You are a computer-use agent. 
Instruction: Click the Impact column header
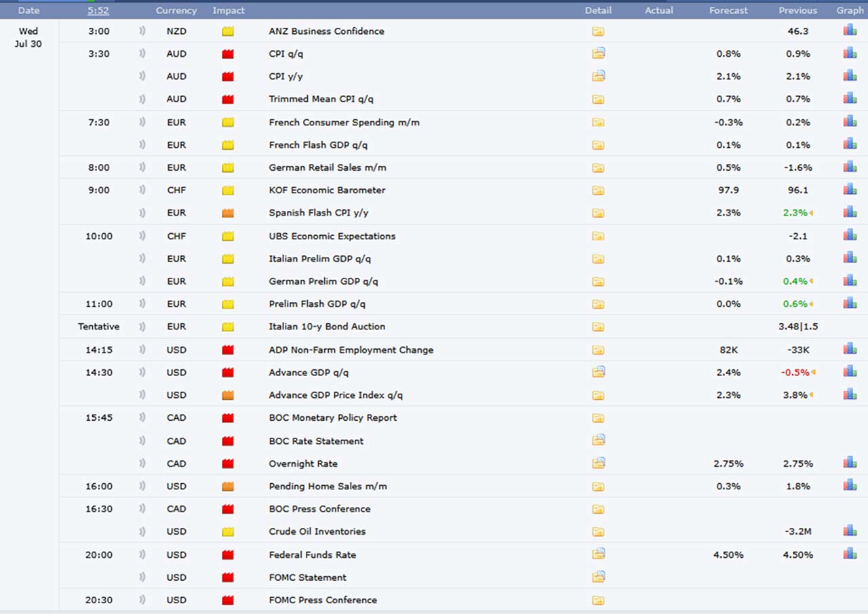[x=229, y=10]
